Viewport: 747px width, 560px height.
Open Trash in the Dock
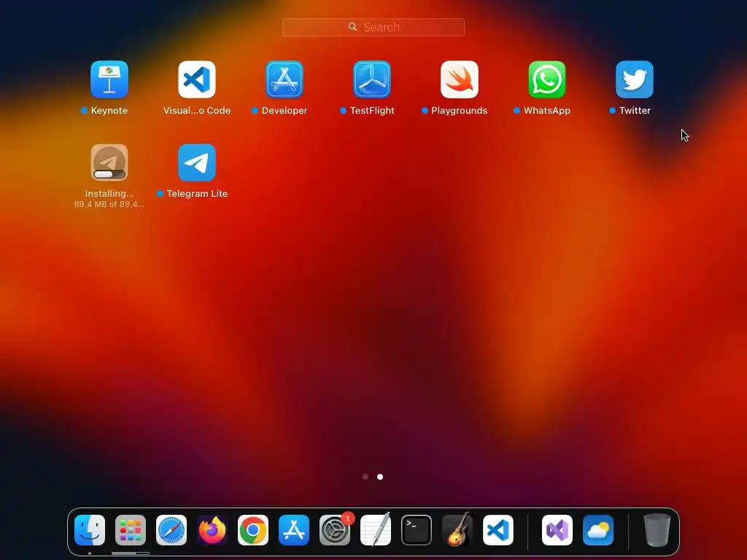click(657, 530)
